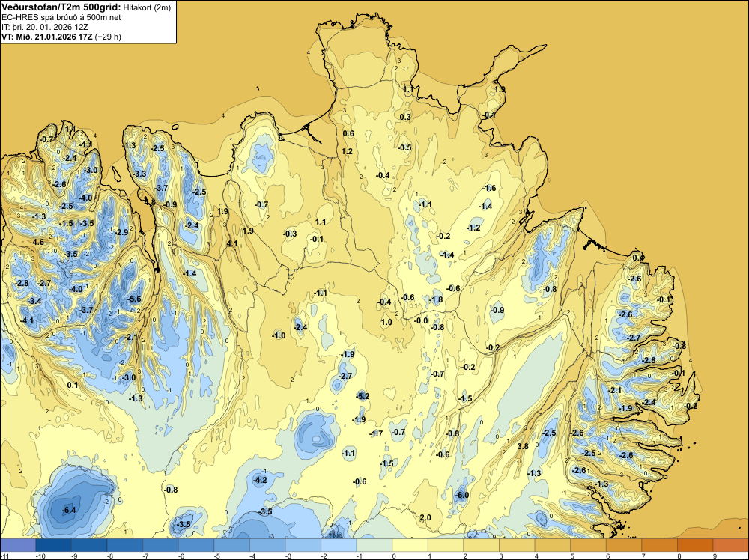Select the 0.4 temperature value
The image size is (749, 560).
pos(638,258)
